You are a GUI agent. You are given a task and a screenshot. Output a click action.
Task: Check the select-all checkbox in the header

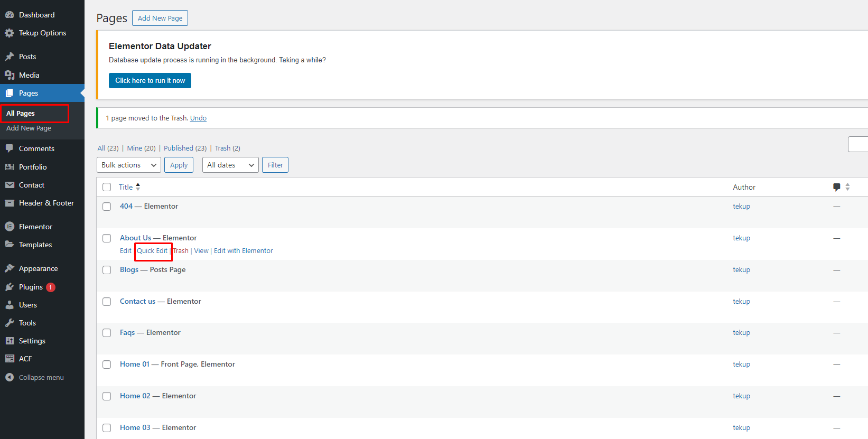point(107,187)
